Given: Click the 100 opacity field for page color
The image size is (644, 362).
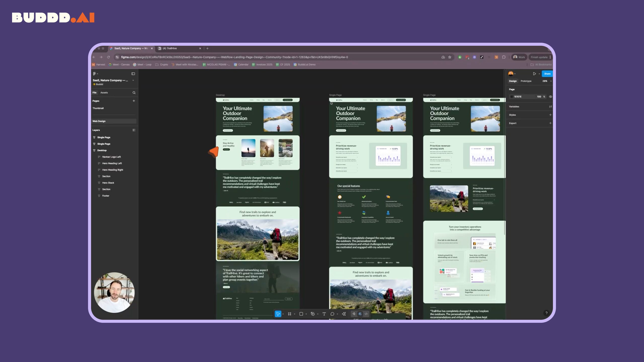Looking at the screenshot, I should click(539, 97).
